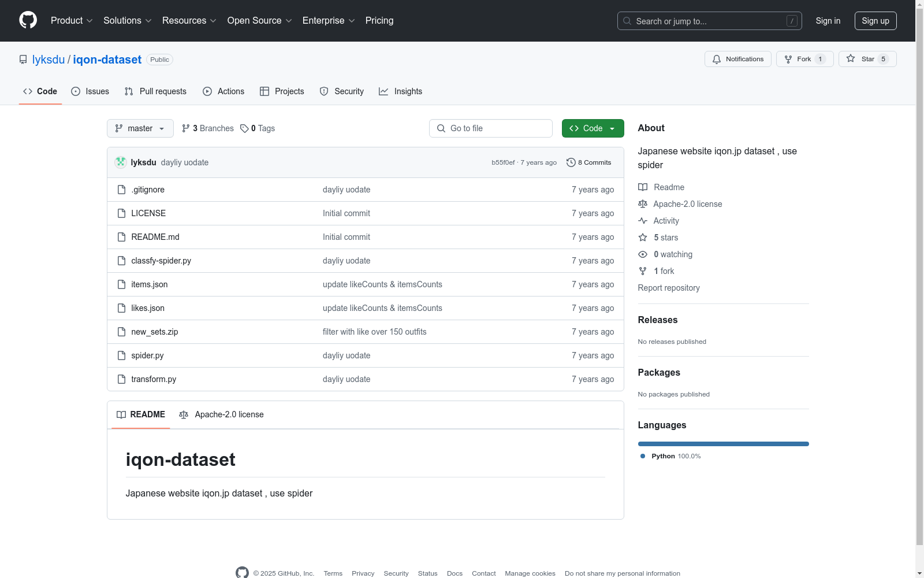Click the file icon next to classfy-spider.py
The width and height of the screenshot is (924, 578).
[x=121, y=261]
